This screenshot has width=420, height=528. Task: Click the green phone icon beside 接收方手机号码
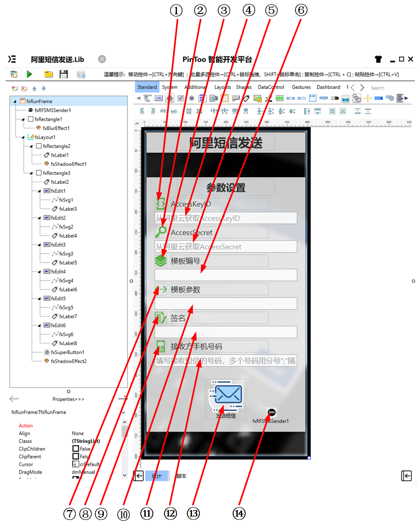(161, 346)
